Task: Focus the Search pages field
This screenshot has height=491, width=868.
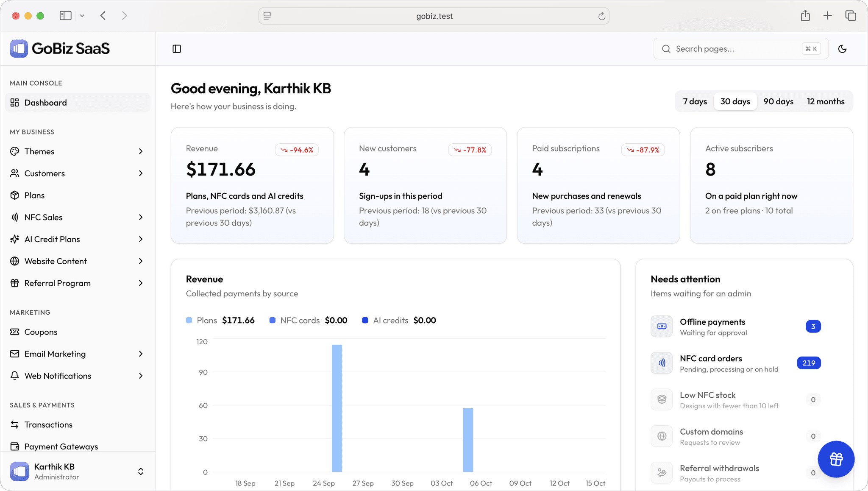Action: pos(741,49)
